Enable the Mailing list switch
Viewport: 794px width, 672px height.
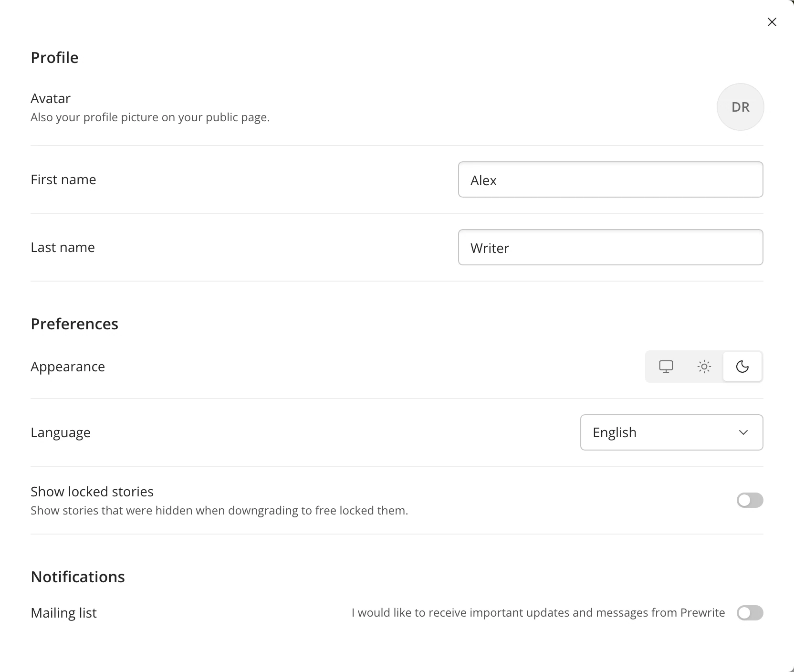[x=750, y=613]
